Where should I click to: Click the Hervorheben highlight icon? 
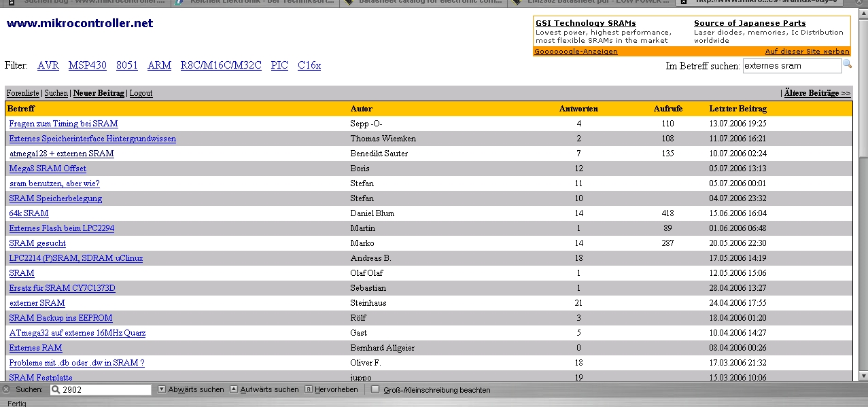(309, 389)
